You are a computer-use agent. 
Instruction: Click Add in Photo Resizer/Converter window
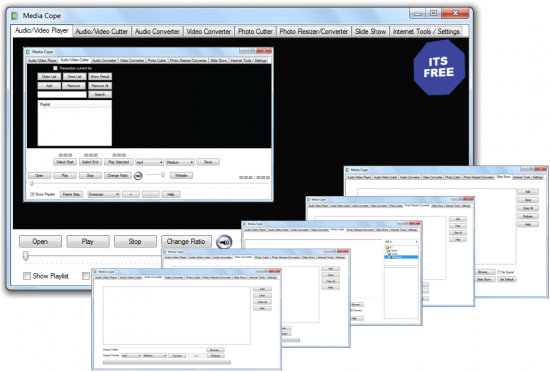(458, 219)
